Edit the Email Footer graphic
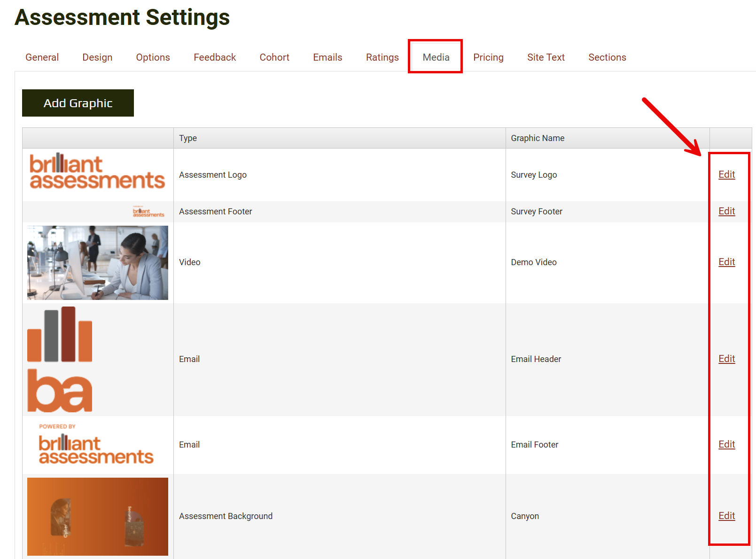This screenshot has height=559, width=756. 726,444
